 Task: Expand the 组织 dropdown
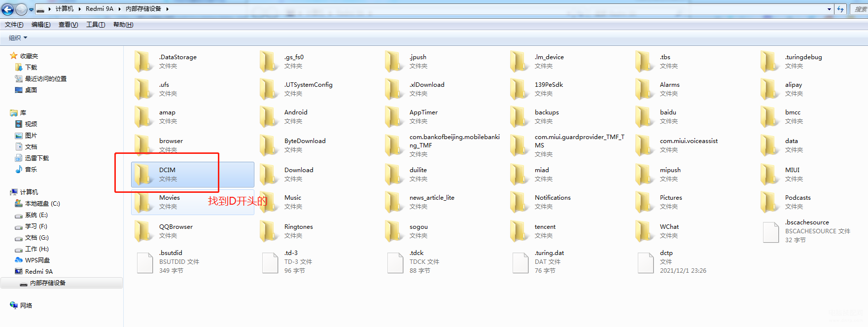(x=18, y=37)
